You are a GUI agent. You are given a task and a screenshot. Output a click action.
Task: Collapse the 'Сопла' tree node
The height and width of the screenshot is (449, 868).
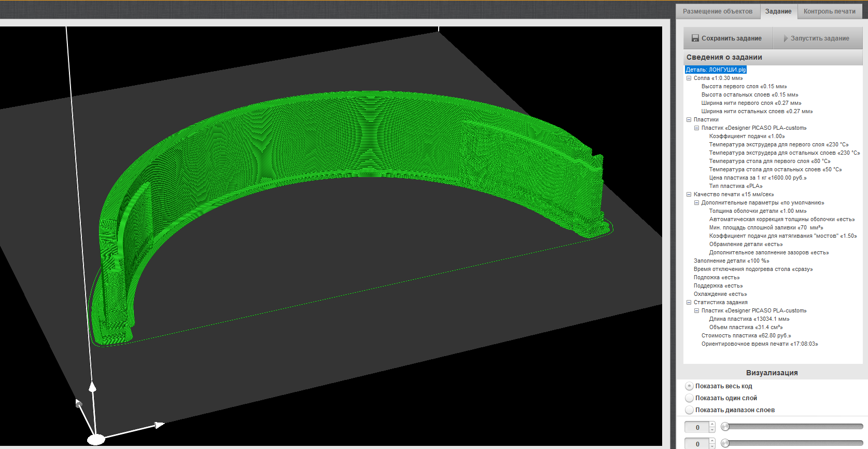(689, 78)
